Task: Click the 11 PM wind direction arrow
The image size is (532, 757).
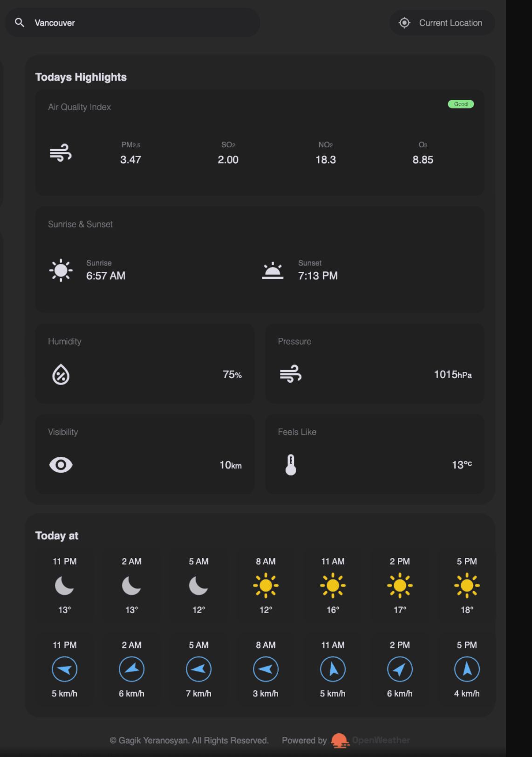Action: 64,669
